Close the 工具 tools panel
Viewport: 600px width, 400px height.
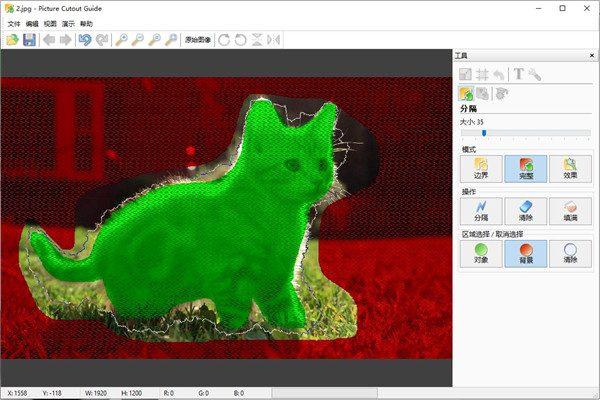[x=591, y=56]
